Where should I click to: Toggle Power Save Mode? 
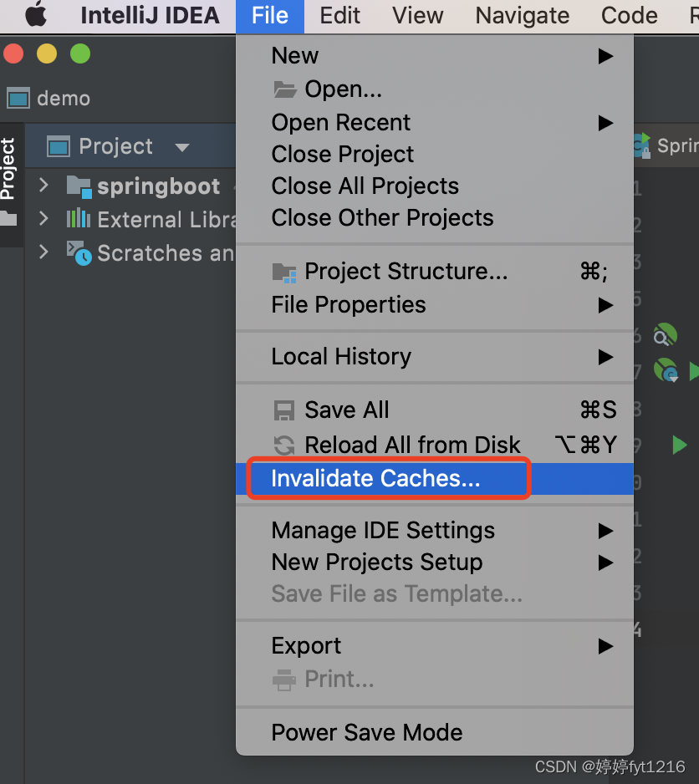pyautogui.click(x=434, y=732)
